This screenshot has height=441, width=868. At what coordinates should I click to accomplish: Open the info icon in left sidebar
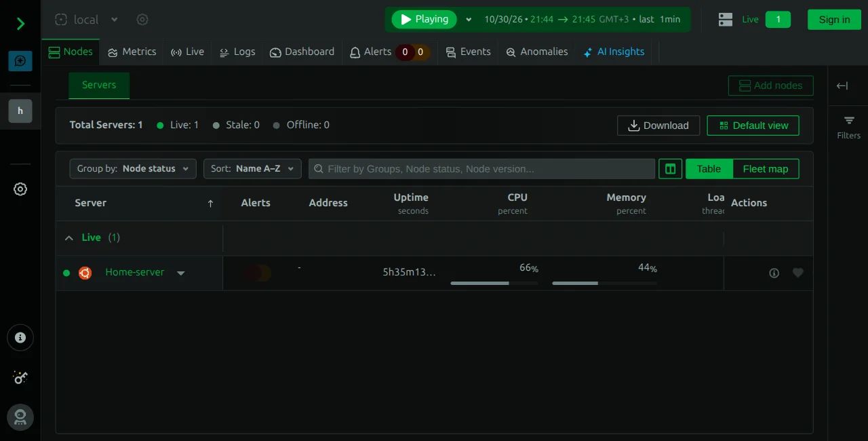tap(20, 337)
